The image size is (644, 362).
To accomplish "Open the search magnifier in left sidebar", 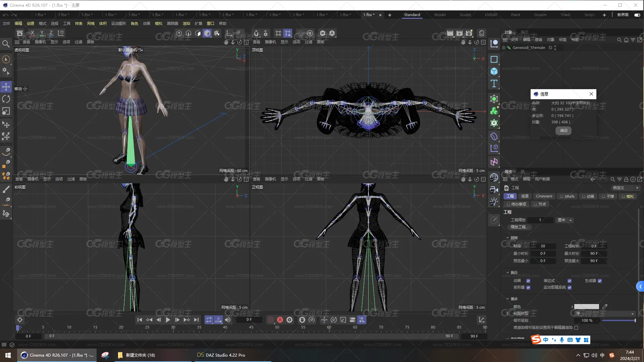I will [6, 44].
